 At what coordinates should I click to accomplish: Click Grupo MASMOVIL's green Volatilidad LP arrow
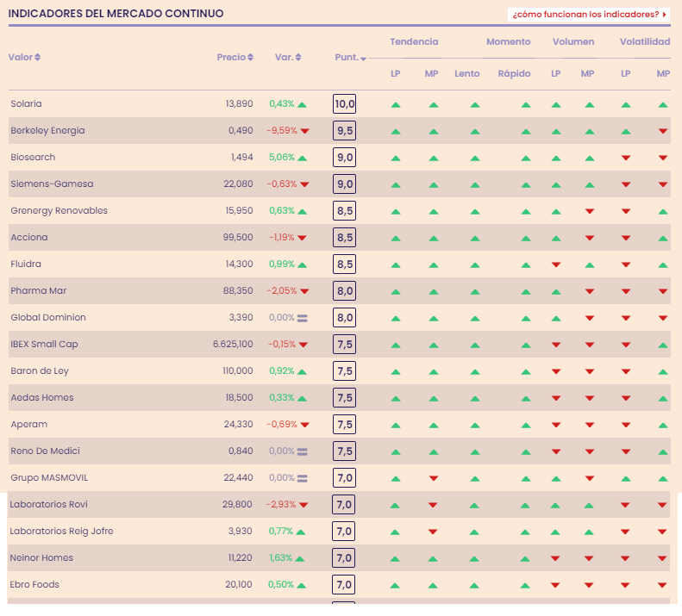(626, 479)
